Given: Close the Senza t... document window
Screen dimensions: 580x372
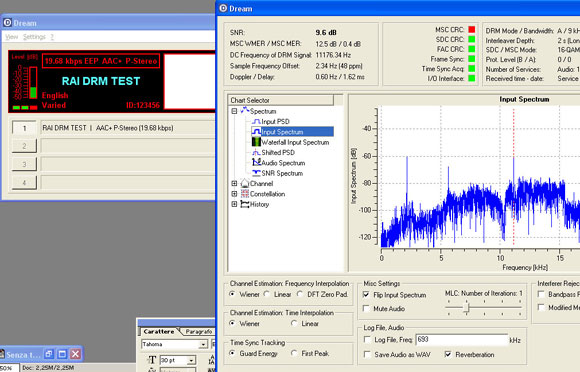Looking at the screenshot, I should click(75, 354).
